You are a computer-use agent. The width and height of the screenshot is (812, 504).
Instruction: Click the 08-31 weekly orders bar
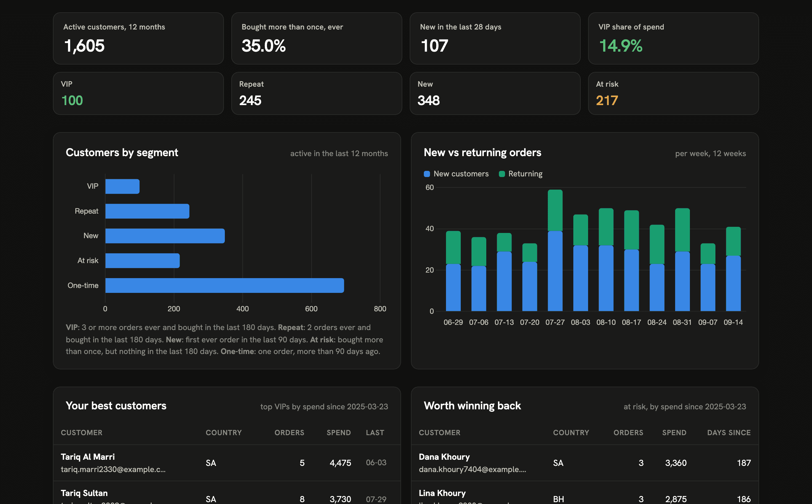click(x=682, y=260)
